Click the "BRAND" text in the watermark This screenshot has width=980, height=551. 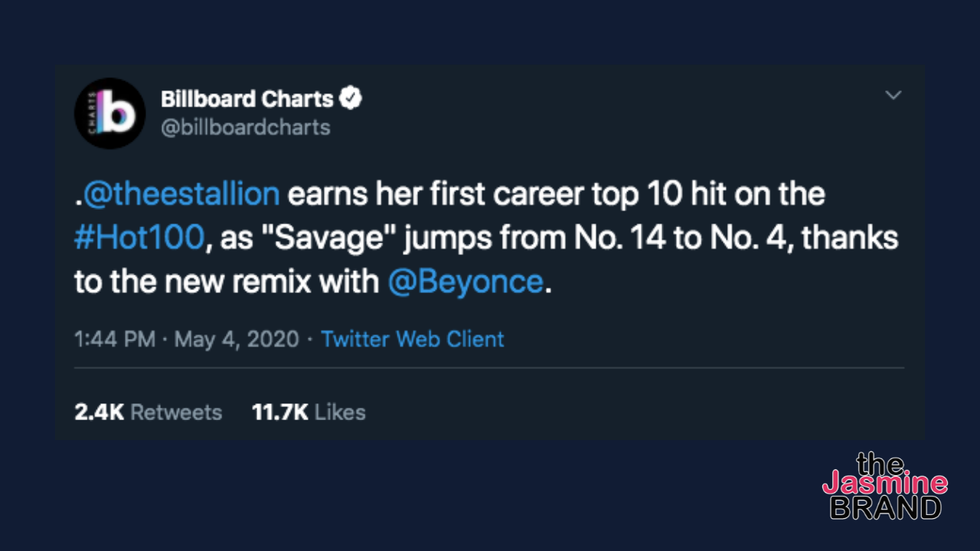(x=886, y=507)
